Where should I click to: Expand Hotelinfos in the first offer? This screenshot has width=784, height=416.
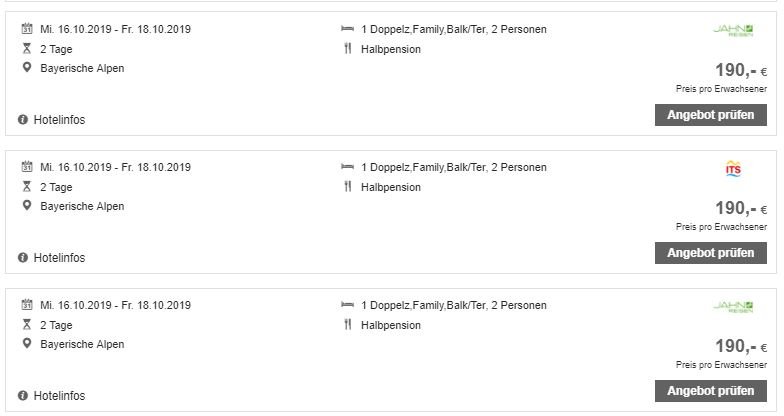58,120
